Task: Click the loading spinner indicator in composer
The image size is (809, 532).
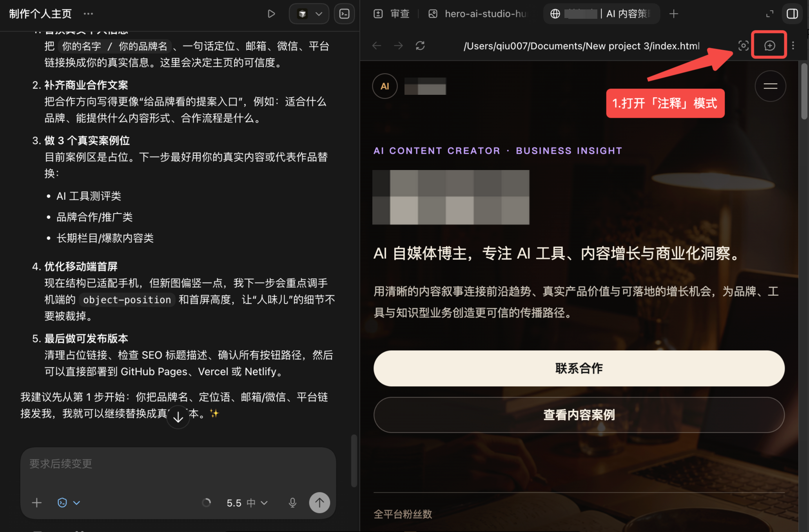Action: point(206,503)
